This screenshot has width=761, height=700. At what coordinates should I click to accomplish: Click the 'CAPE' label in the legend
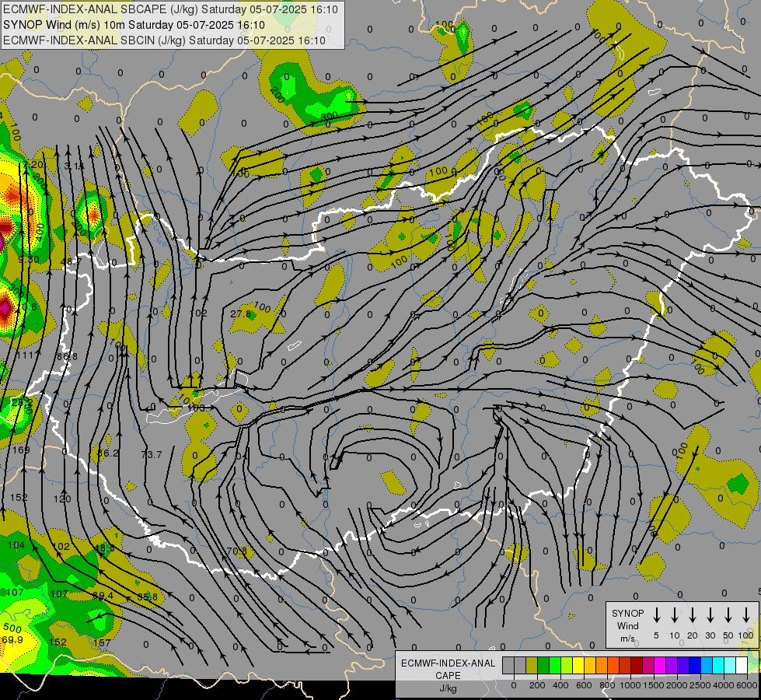[x=448, y=676]
